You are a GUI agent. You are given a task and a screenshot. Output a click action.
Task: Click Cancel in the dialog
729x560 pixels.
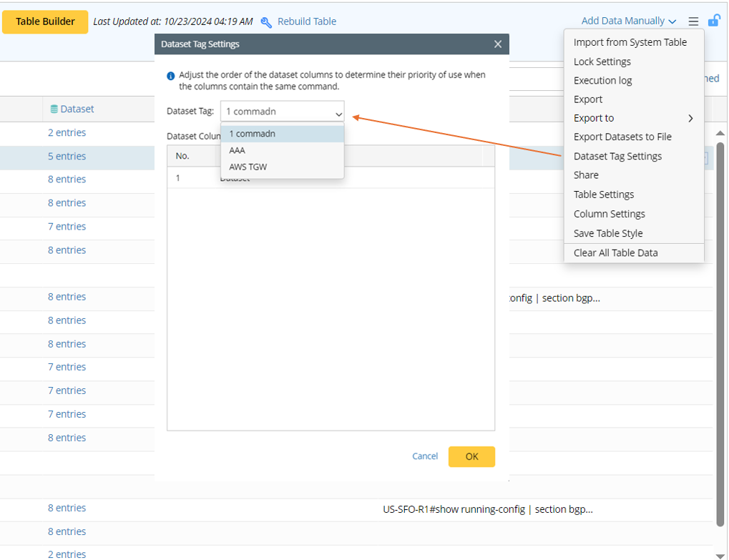(425, 456)
